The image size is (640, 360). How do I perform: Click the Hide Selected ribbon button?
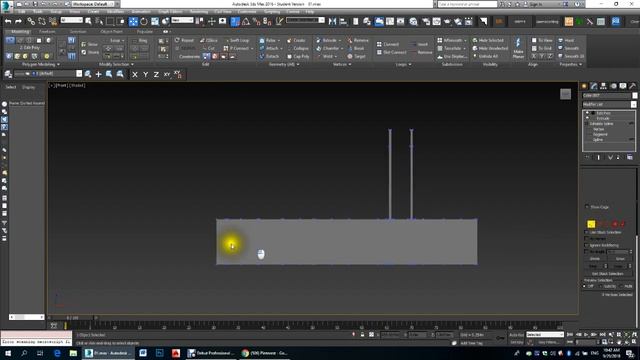point(488,40)
